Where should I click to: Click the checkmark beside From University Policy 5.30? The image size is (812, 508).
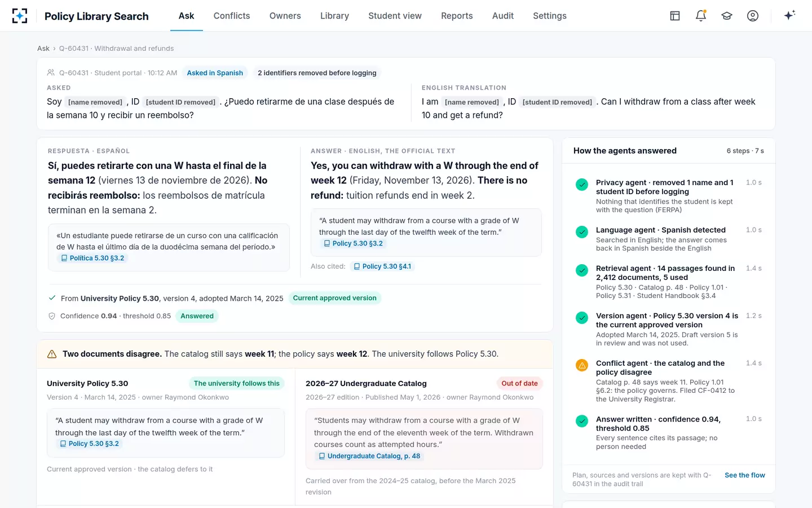pos(52,298)
